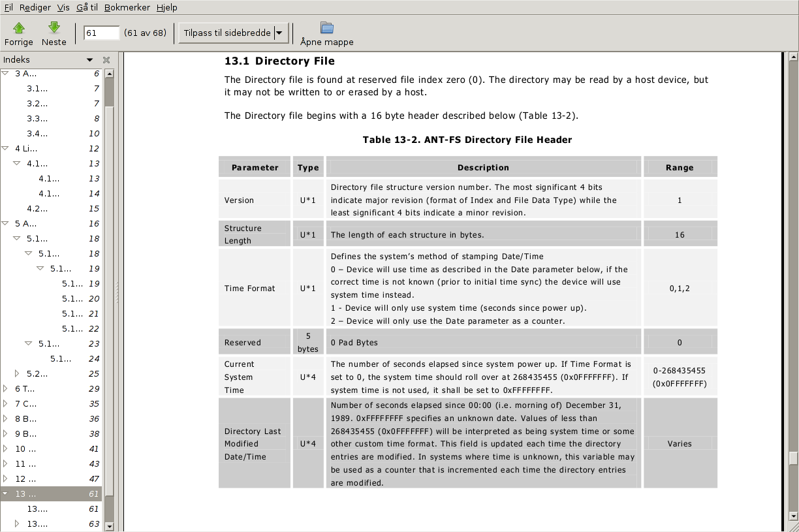This screenshot has height=532, width=799.
Task: Click the "Structure Length" parameter cell
Action: coord(255,234)
